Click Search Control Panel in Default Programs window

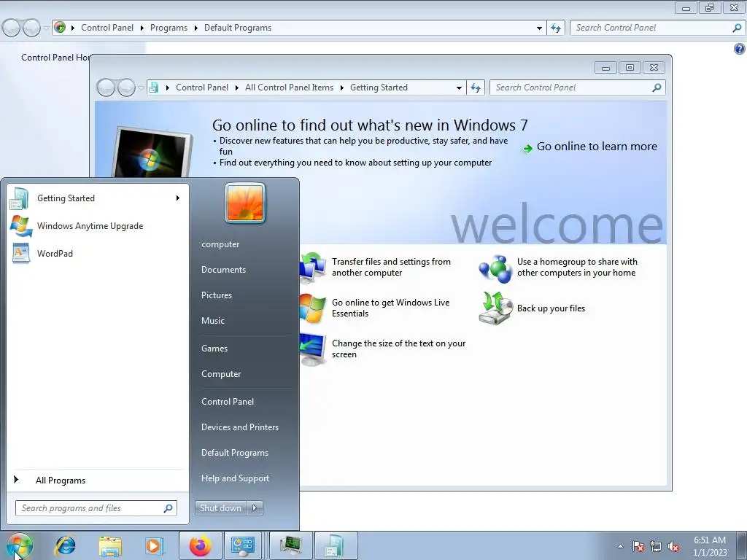pyautogui.click(x=657, y=28)
